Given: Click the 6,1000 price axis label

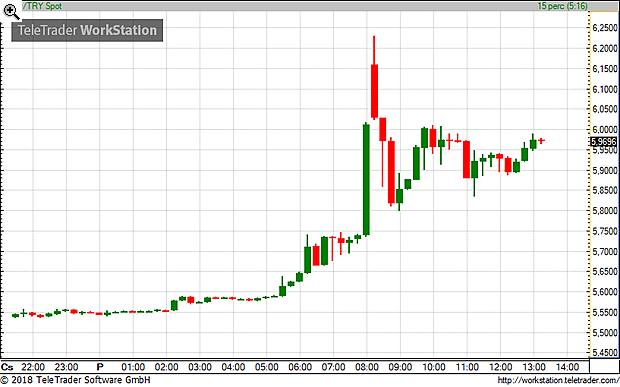Looking at the screenshot, I should (x=605, y=89).
